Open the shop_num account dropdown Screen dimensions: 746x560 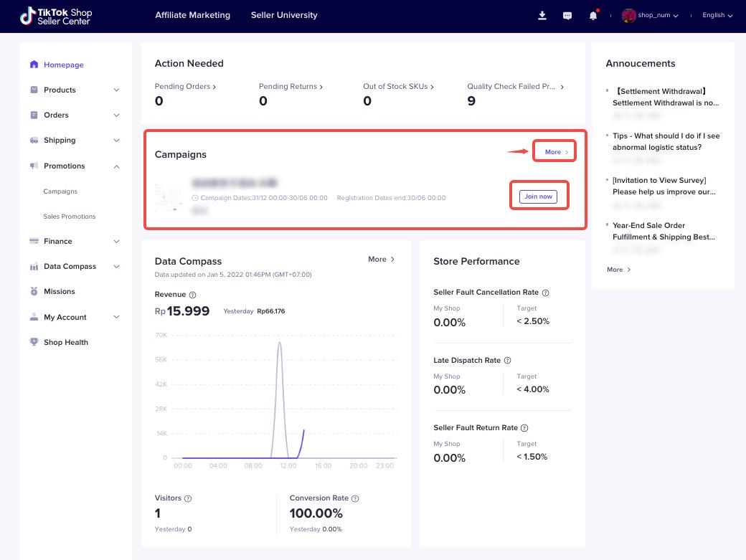[x=651, y=15]
